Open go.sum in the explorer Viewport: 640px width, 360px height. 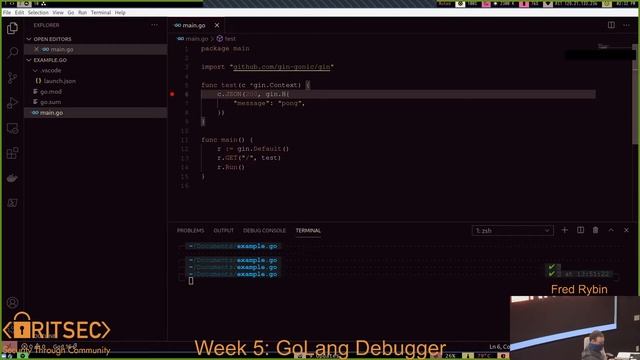[x=51, y=102]
